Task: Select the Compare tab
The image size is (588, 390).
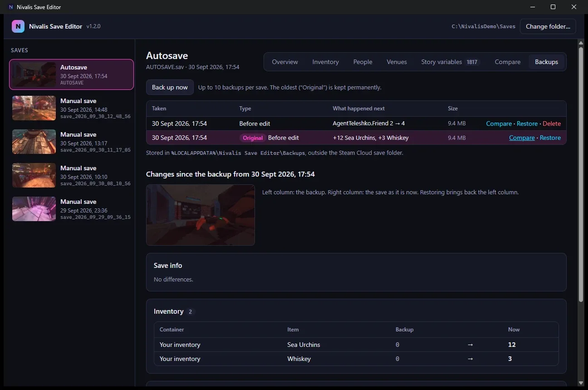Action: [507, 62]
